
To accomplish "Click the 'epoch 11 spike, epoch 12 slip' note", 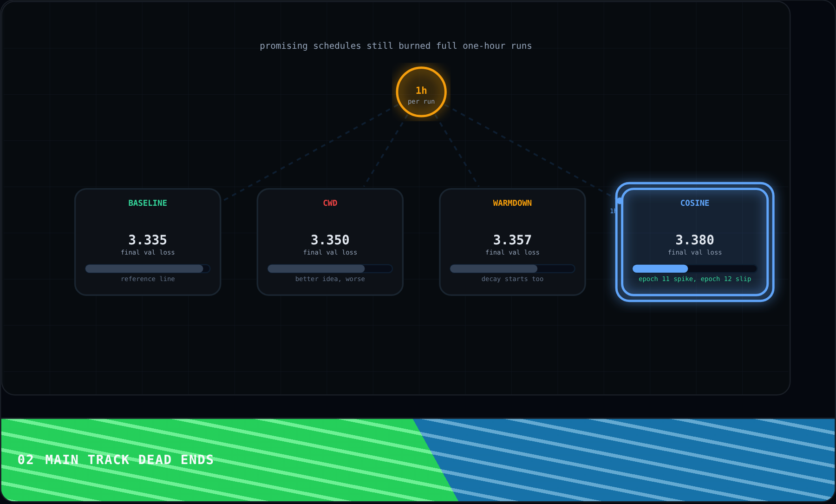I will click(x=695, y=279).
